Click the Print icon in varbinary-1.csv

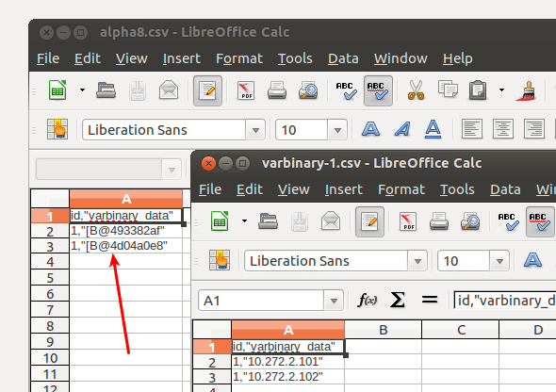pos(439,221)
